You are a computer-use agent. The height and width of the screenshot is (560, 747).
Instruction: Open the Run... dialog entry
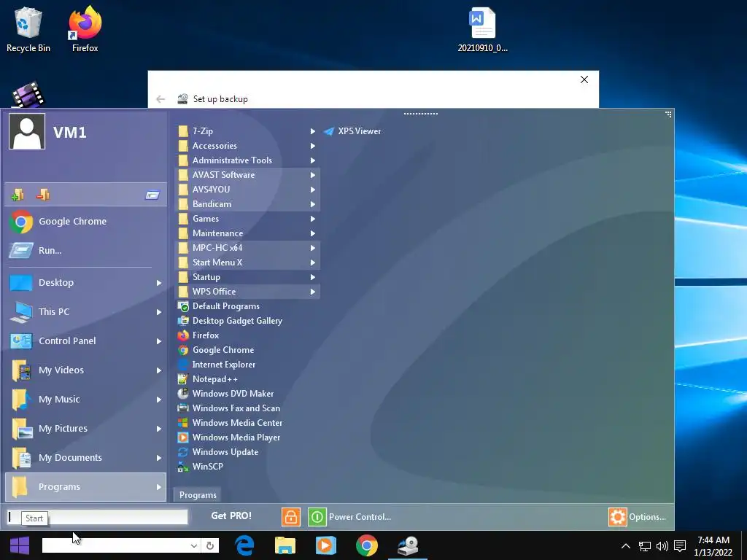coord(86,251)
